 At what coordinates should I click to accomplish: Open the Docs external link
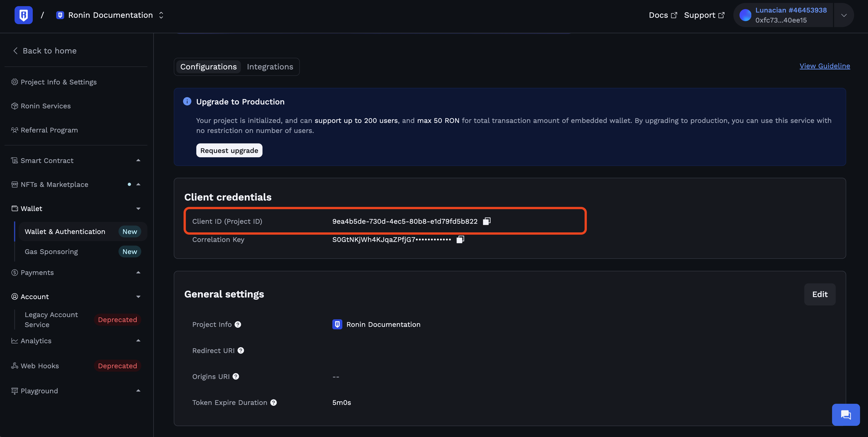tap(663, 15)
